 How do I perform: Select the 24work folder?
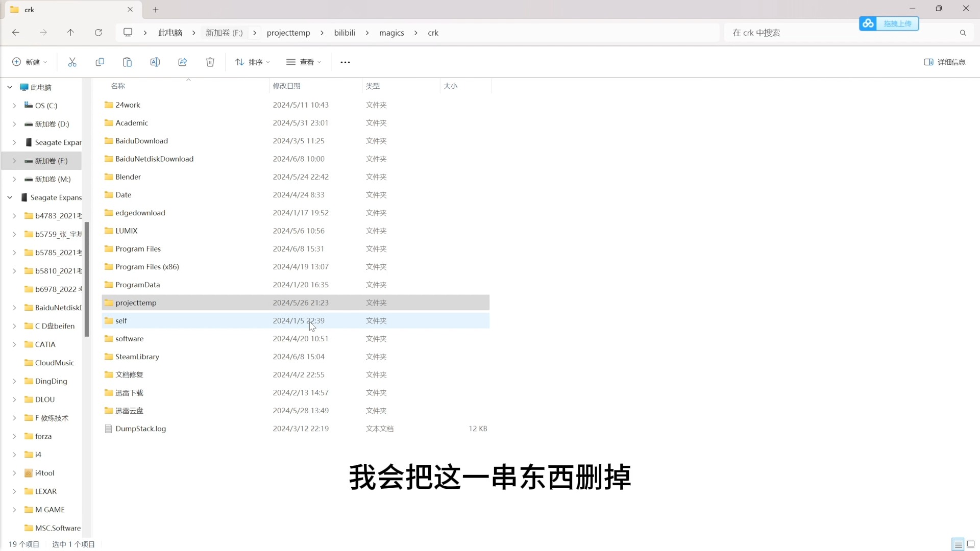point(296,105)
